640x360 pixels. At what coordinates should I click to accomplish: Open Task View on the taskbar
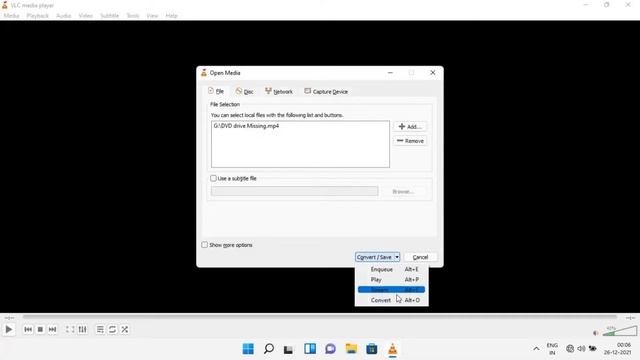click(x=289, y=349)
